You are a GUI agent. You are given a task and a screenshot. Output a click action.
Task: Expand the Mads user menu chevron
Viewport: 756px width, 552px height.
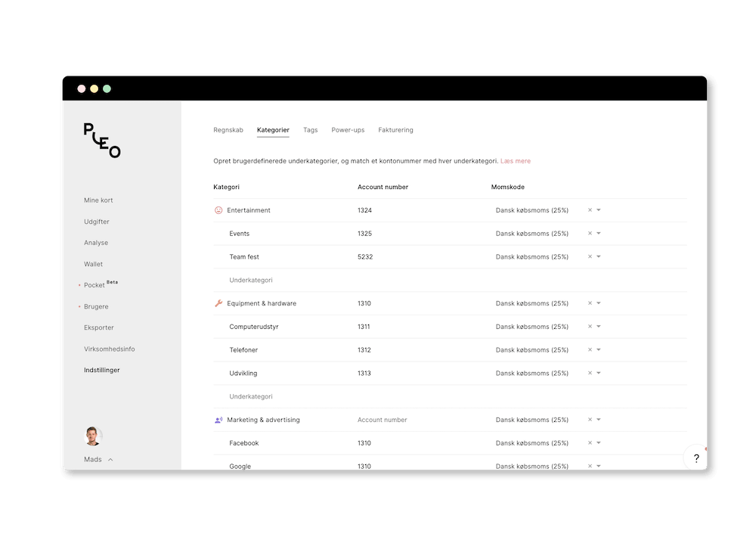(110, 460)
